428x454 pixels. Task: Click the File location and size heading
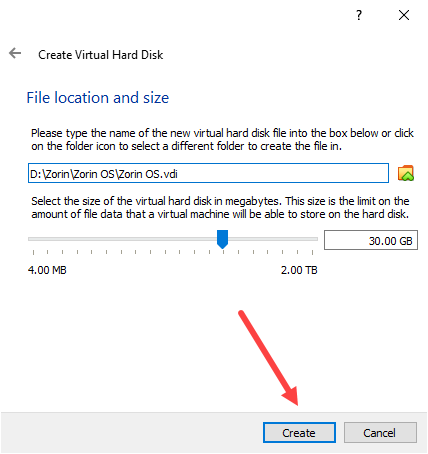point(98,98)
